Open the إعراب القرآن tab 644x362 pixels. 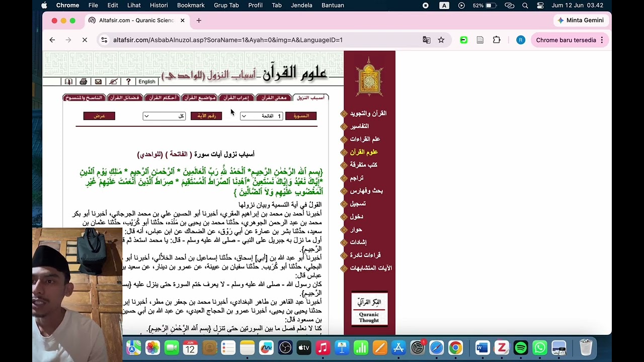(236, 98)
